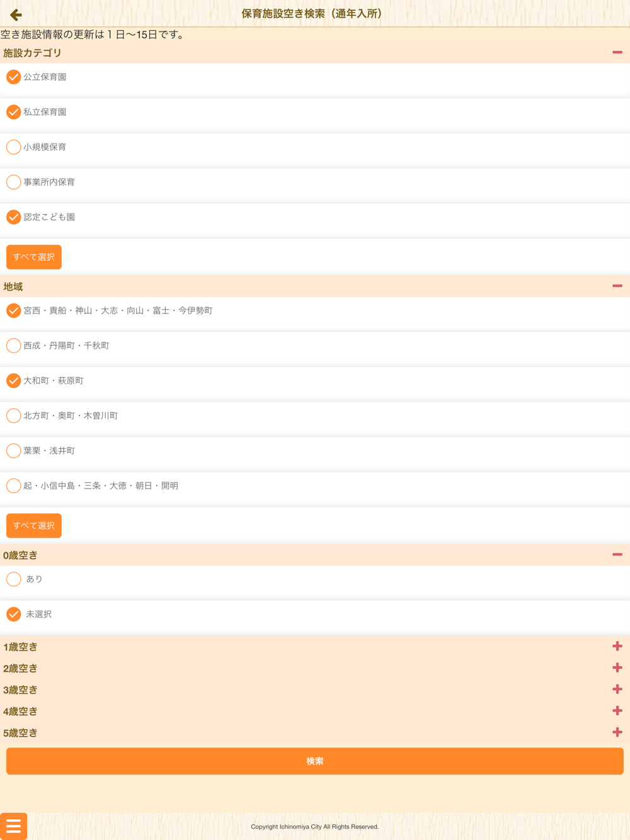Start search with the 検索 button
Image resolution: width=630 pixels, height=840 pixels.
315,761
